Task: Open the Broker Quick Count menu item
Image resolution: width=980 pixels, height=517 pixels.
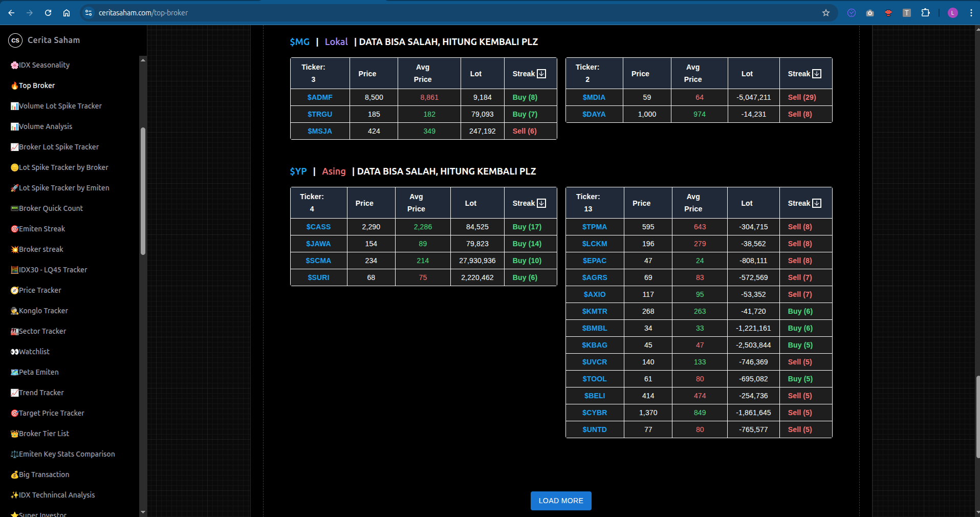Action: [51, 208]
